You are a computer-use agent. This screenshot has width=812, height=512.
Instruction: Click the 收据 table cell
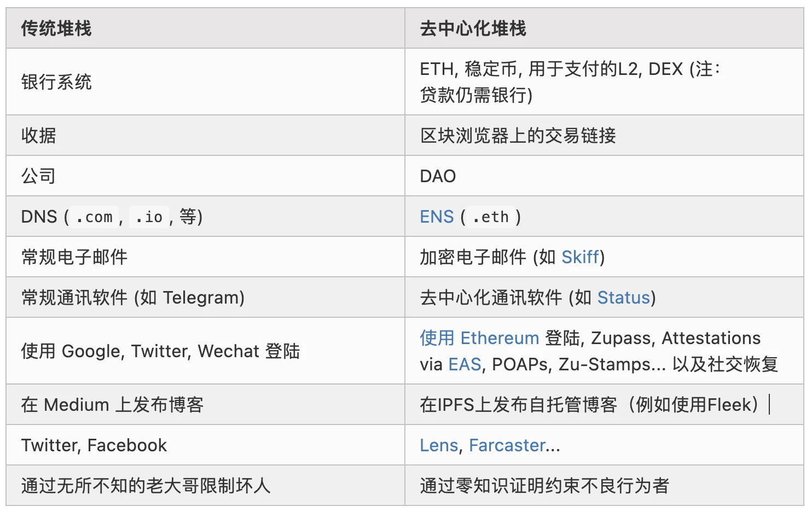tap(39, 136)
